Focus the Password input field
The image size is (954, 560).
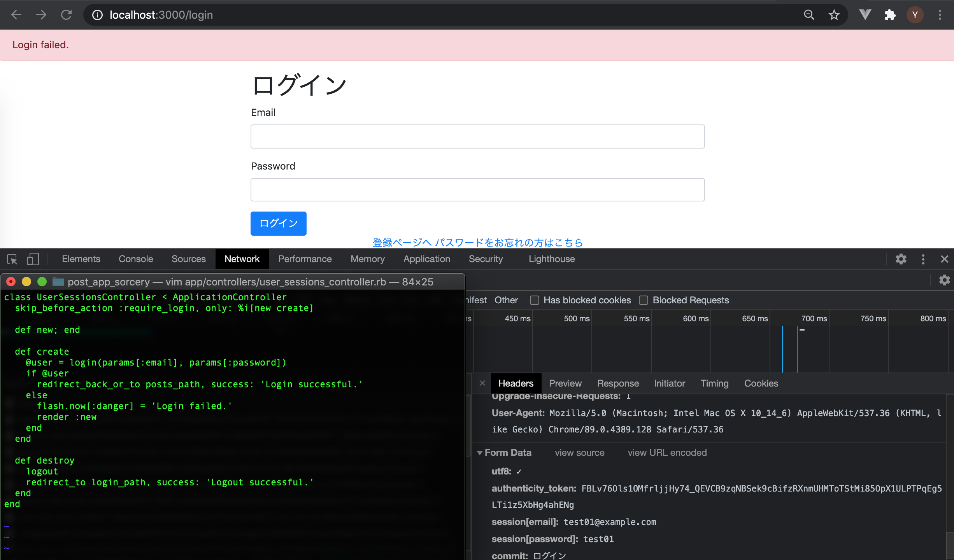(478, 190)
